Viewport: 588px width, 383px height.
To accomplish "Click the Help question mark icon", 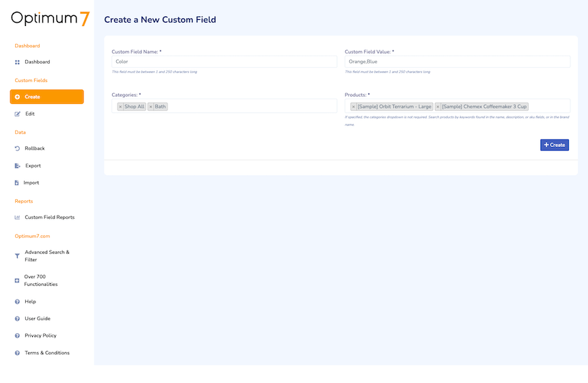I will 17,302.
